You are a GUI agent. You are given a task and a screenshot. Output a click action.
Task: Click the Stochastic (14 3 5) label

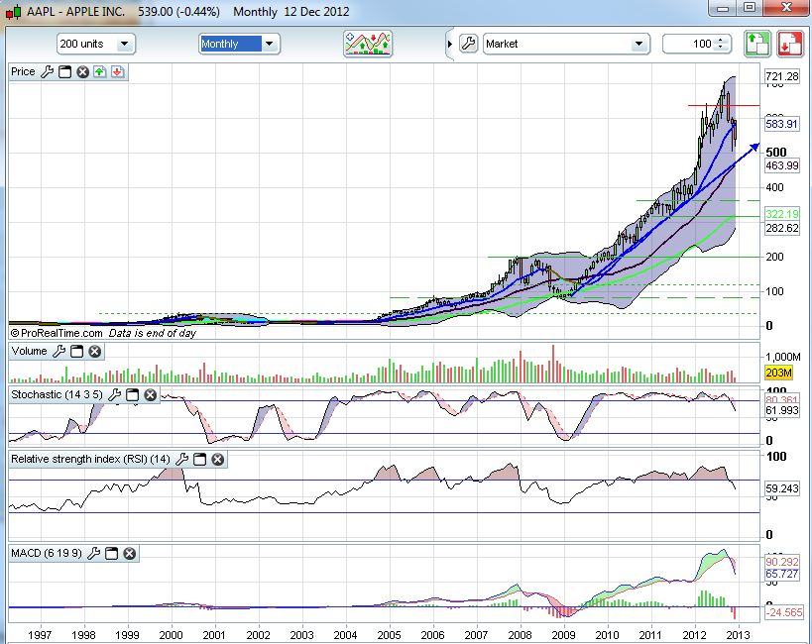(x=57, y=394)
